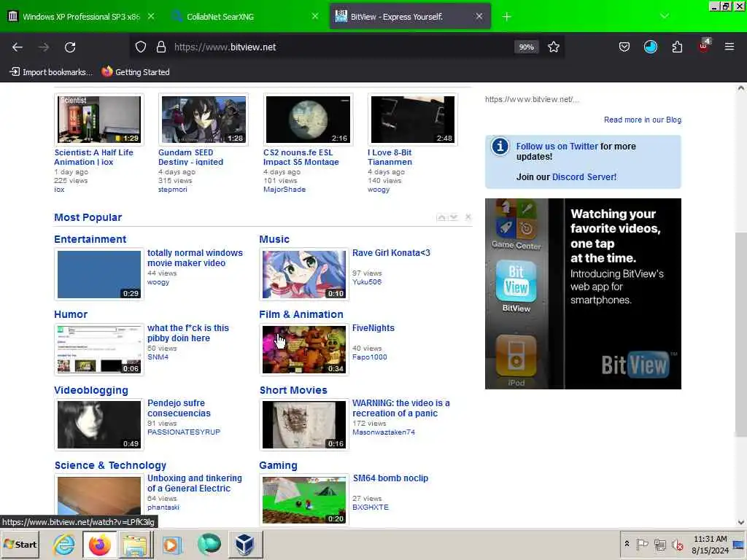This screenshot has height=560, width=747.
Task: Open the Short Movies category
Action: (x=293, y=391)
